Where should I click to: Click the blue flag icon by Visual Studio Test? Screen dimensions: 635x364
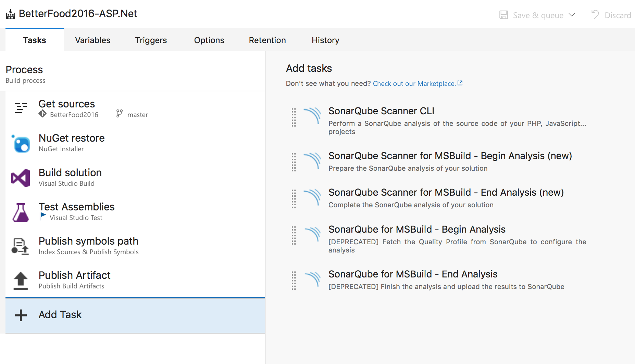click(42, 216)
